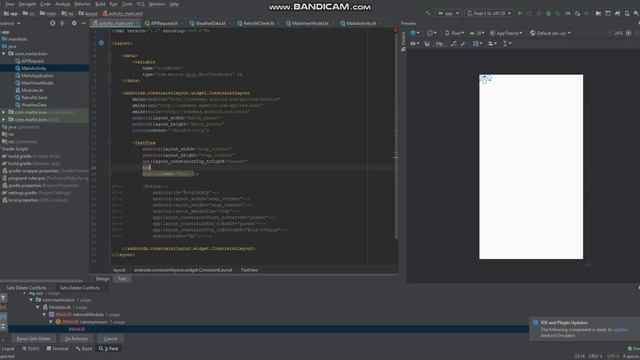Collapse the com.martin.koin package node
The height and width of the screenshot is (360, 640).
click(x=4, y=53)
